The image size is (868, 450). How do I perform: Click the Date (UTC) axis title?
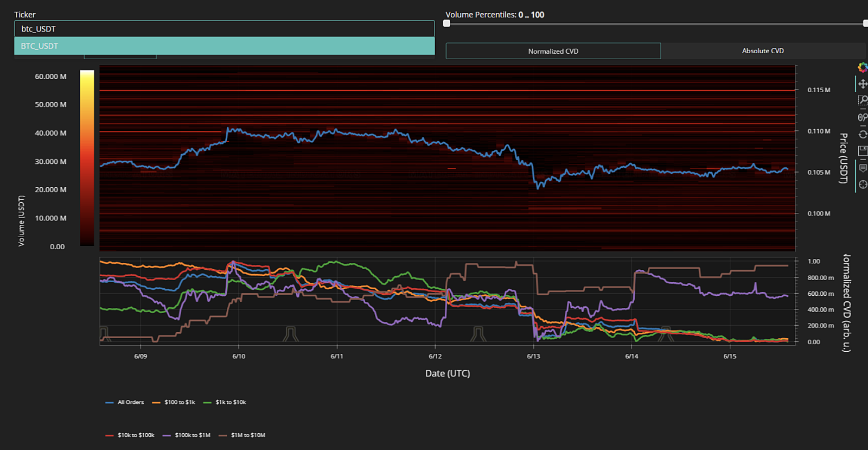(x=448, y=373)
